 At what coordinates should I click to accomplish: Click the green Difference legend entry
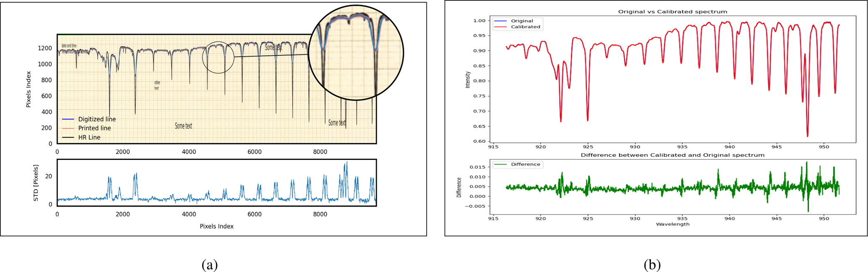pyautogui.click(x=525, y=165)
